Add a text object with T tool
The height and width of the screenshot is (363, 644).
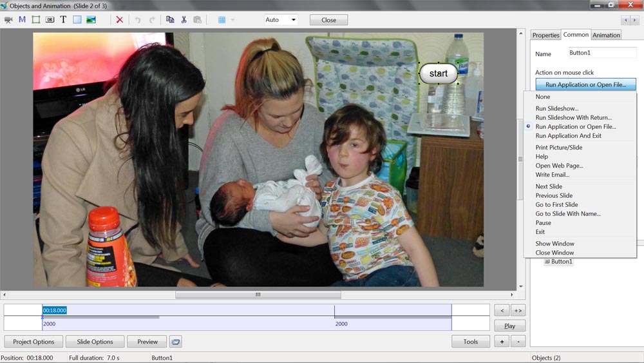[x=63, y=19]
